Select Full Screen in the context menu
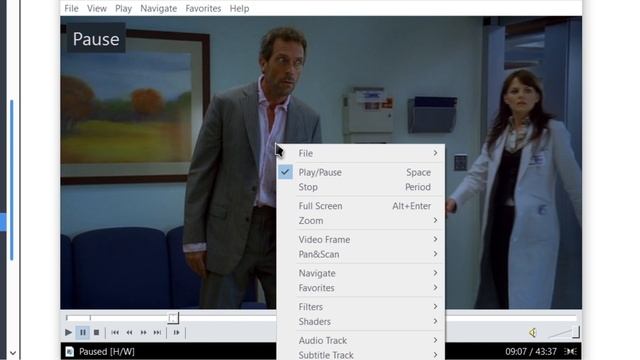 [361, 206]
